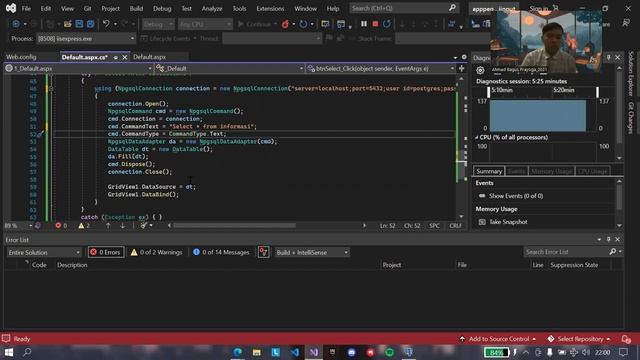Open the _Default class dropdown
640x360 pixels.
[x=230, y=69]
